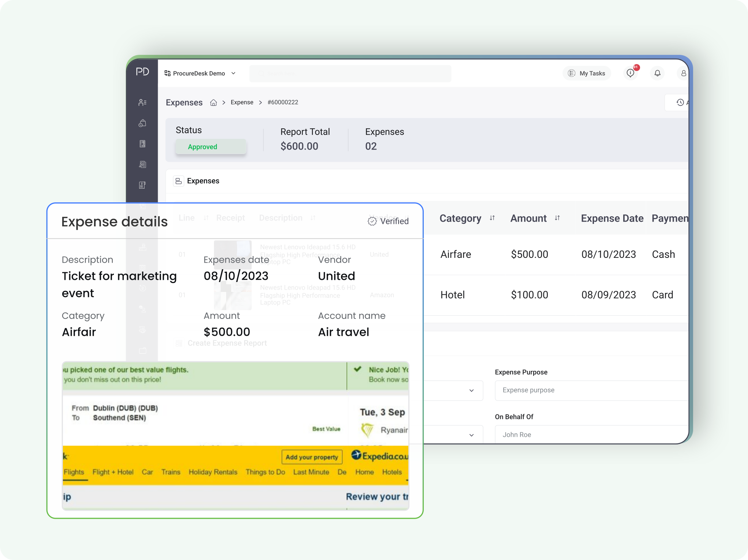Click the Report Total $600.00 value
748x560 pixels.
click(x=299, y=146)
